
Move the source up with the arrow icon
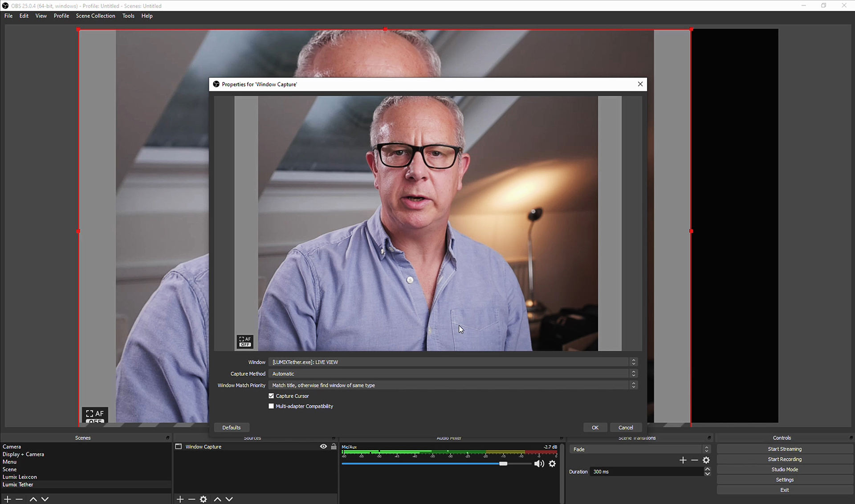(x=217, y=500)
